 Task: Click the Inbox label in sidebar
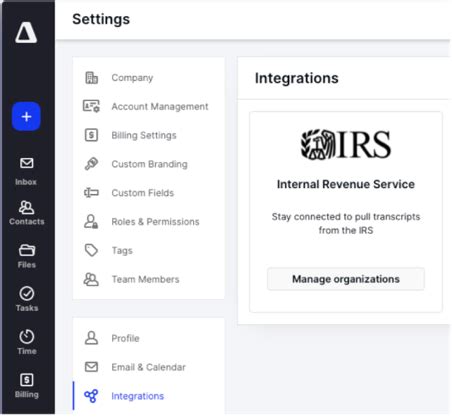[26, 182]
